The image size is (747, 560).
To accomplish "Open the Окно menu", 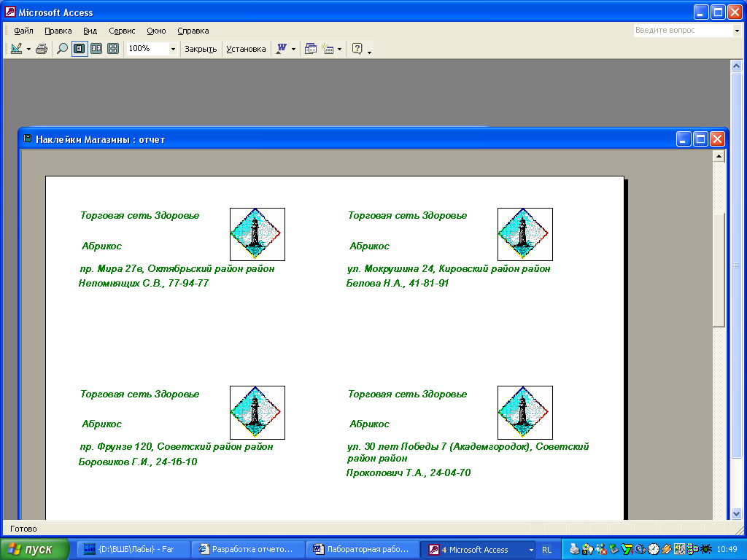I will tap(156, 31).
